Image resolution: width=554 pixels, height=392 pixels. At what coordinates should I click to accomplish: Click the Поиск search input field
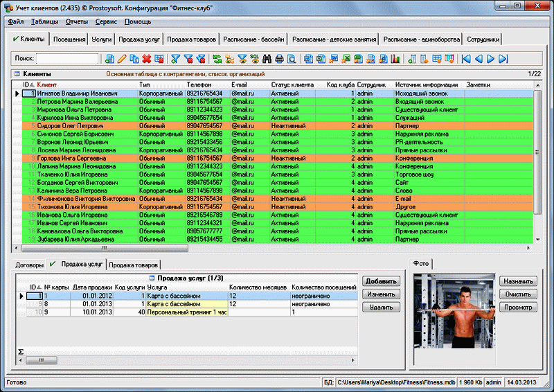click(x=66, y=60)
